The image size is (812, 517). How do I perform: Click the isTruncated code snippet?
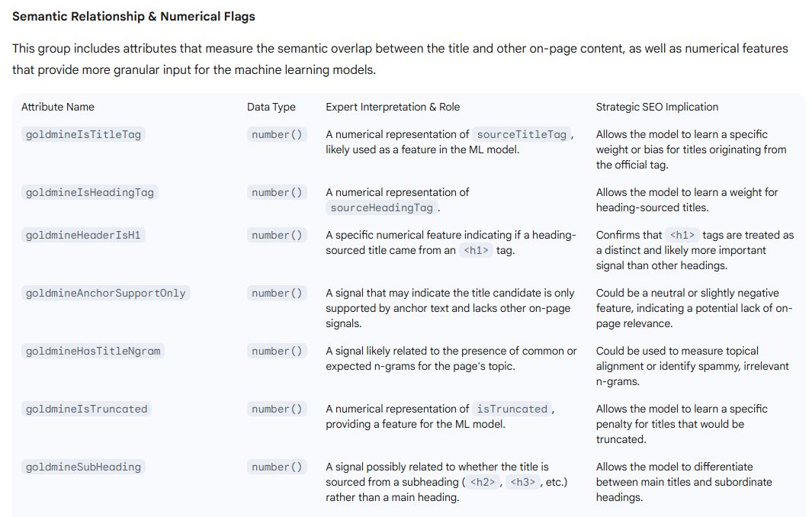tap(512, 409)
